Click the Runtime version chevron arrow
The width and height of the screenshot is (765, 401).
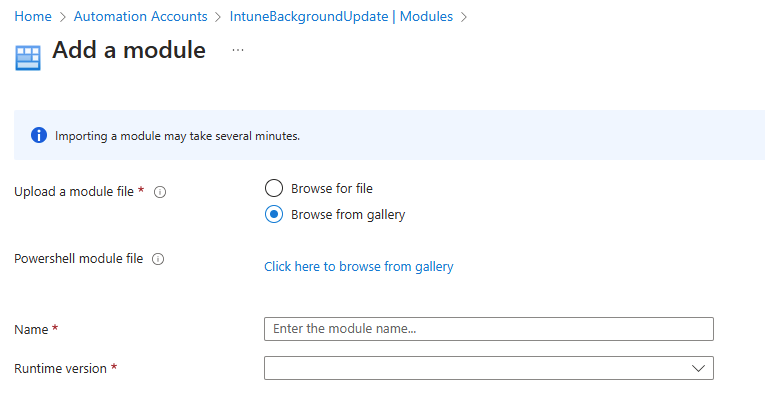coord(699,368)
